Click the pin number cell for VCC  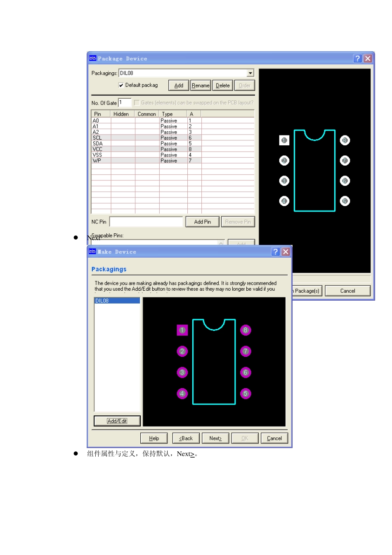coord(194,149)
